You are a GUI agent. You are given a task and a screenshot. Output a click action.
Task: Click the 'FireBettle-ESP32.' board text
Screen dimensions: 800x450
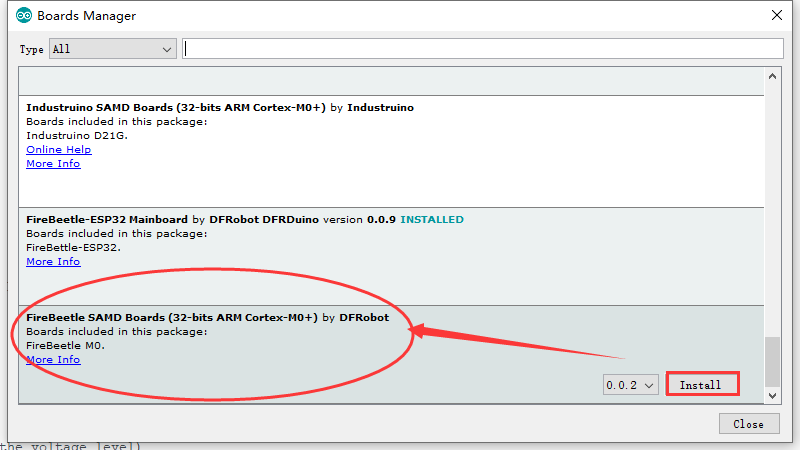coord(73,247)
